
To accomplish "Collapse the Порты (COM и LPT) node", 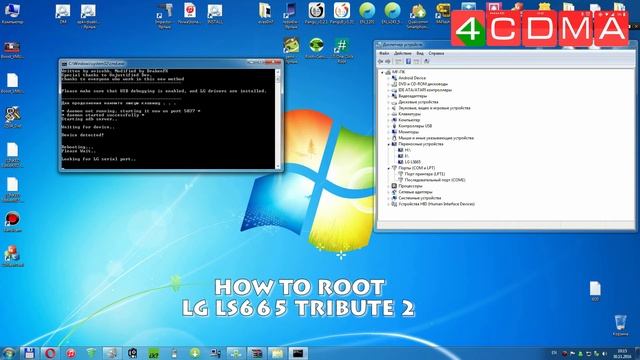I will coord(388,168).
